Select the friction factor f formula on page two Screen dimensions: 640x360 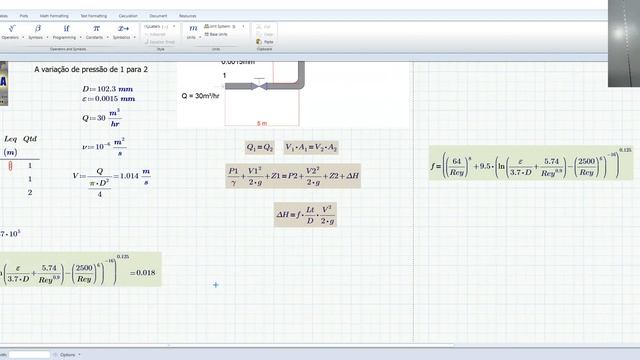531,163
